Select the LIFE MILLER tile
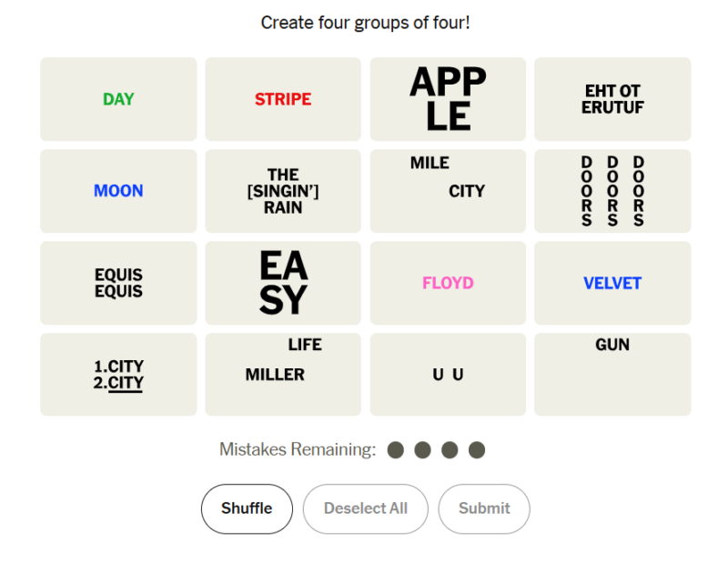 (283, 375)
